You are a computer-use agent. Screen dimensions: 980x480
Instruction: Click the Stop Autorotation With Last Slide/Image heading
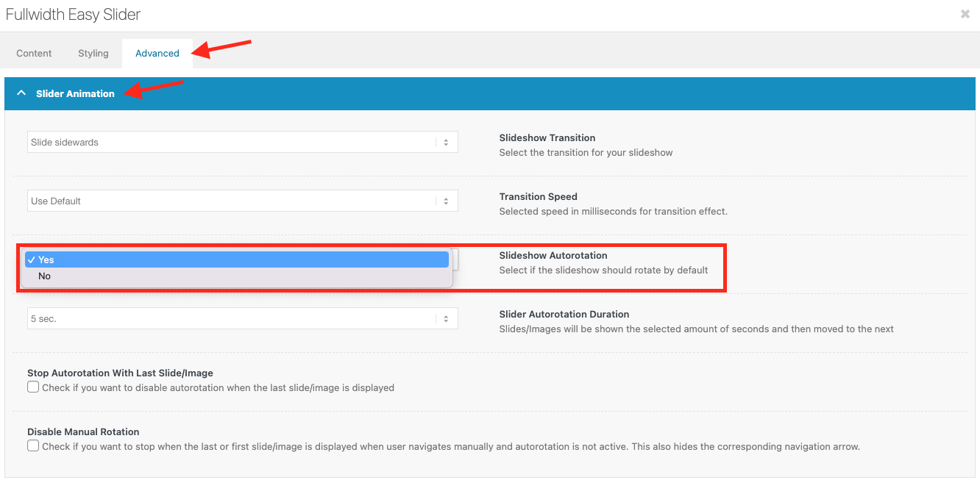point(120,373)
